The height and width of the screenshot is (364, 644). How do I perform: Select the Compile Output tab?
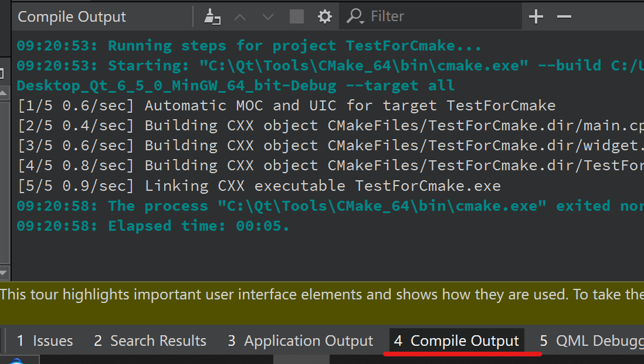pyautogui.click(x=457, y=341)
